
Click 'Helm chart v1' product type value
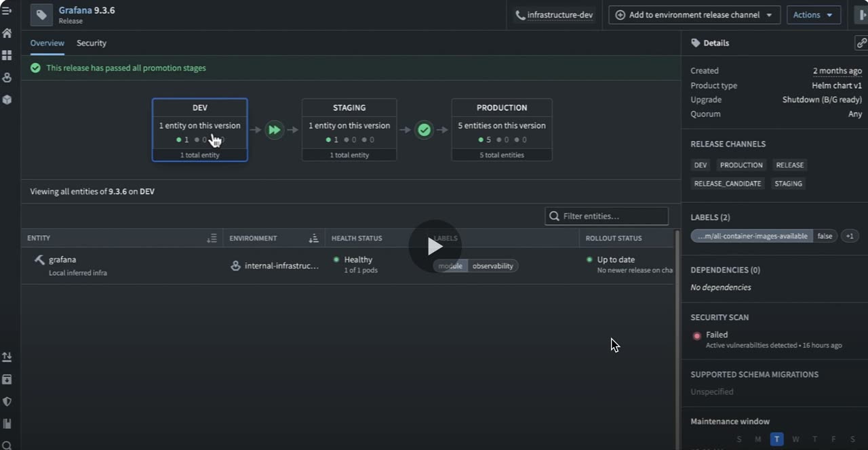pyautogui.click(x=837, y=85)
